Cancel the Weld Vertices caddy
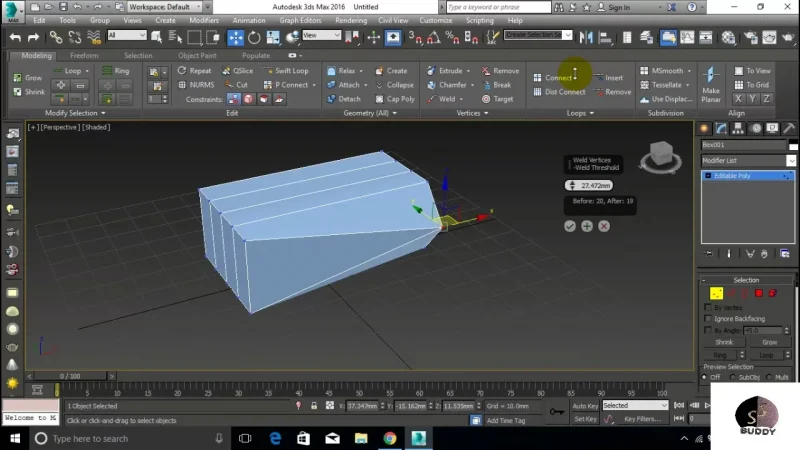This screenshot has width=800, height=450. point(604,227)
